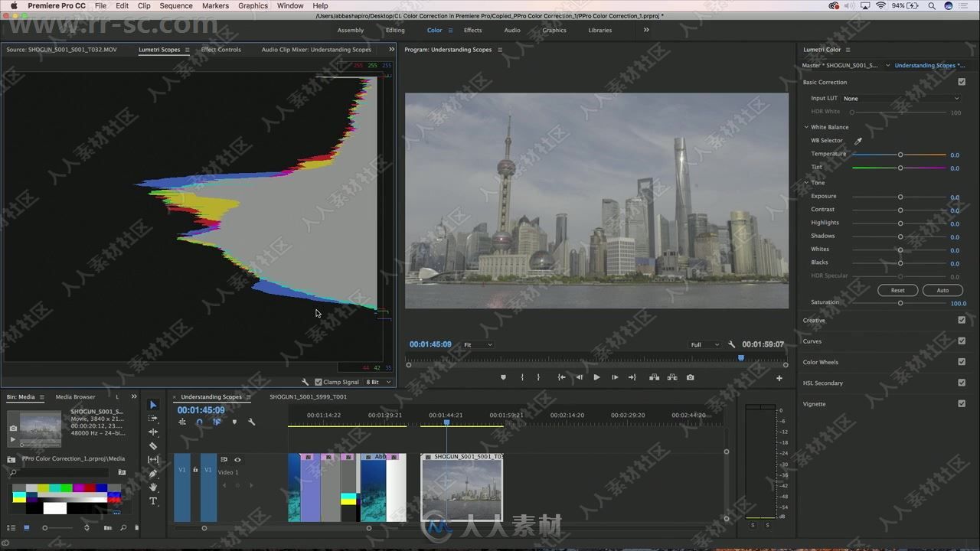This screenshot has height=551, width=980.
Task: Go to In point in Program monitor
Action: pos(561,377)
